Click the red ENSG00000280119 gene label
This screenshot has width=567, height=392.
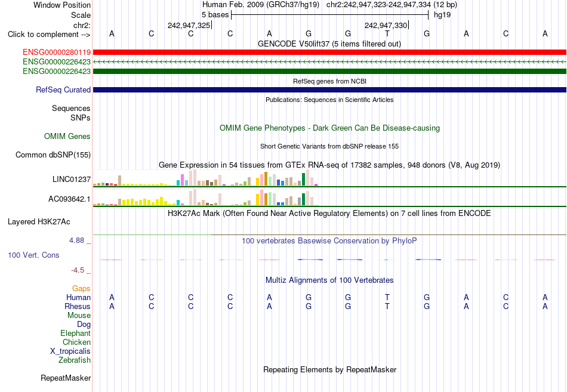click(x=57, y=53)
